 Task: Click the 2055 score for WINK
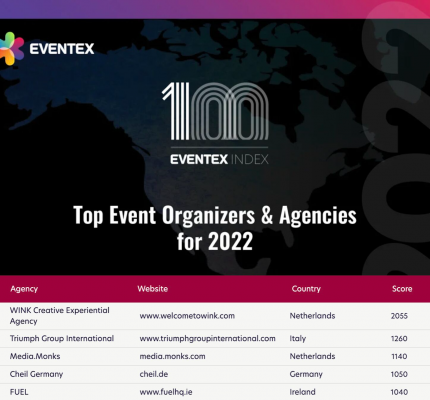tap(399, 316)
